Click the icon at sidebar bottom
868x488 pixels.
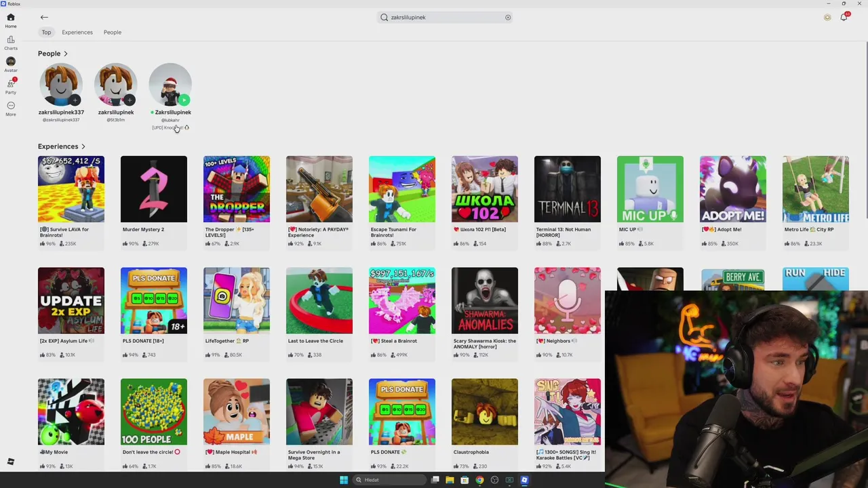pyautogui.click(x=11, y=462)
